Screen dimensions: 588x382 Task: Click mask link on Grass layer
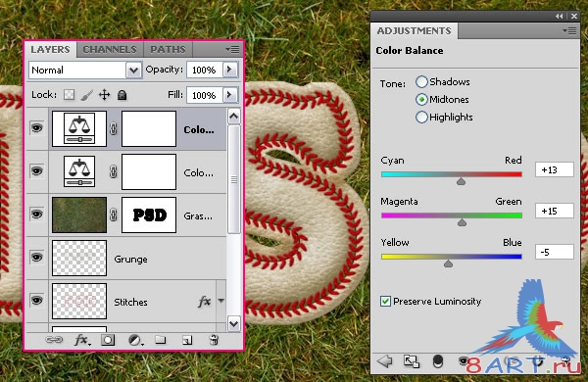[x=114, y=215]
